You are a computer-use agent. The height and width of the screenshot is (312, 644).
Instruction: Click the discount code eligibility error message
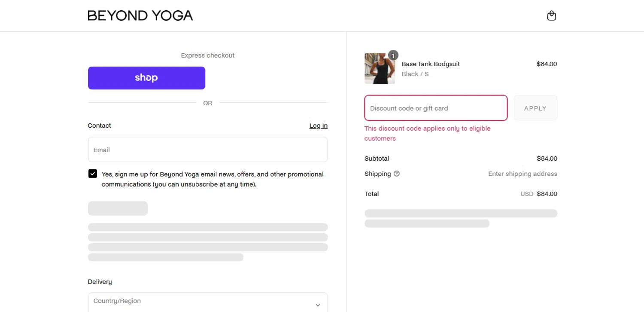tap(427, 133)
